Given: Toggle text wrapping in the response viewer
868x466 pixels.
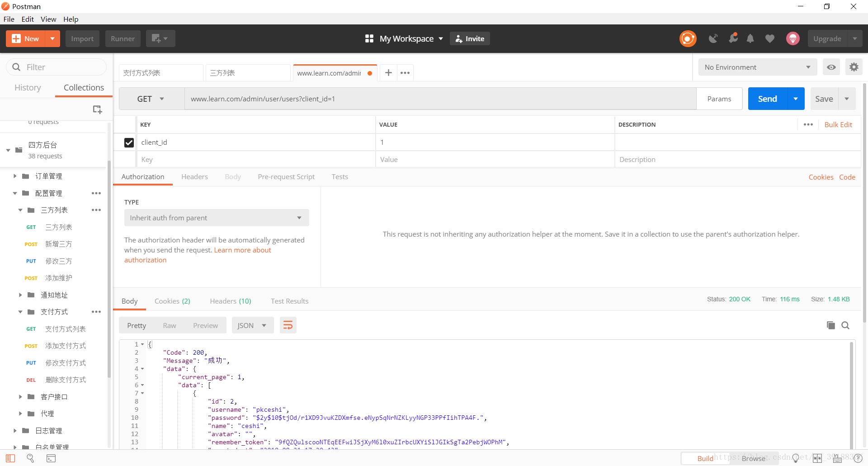Looking at the screenshot, I should click(x=288, y=325).
